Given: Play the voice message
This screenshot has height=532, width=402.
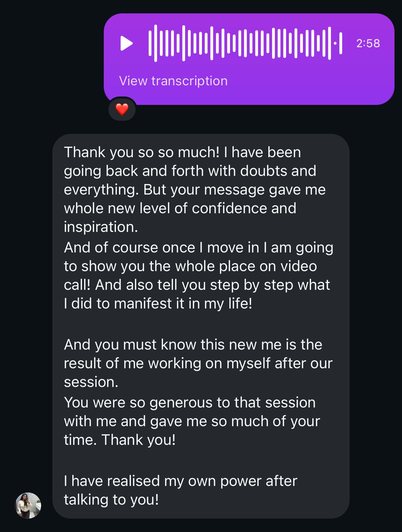Looking at the screenshot, I should coord(127,43).
